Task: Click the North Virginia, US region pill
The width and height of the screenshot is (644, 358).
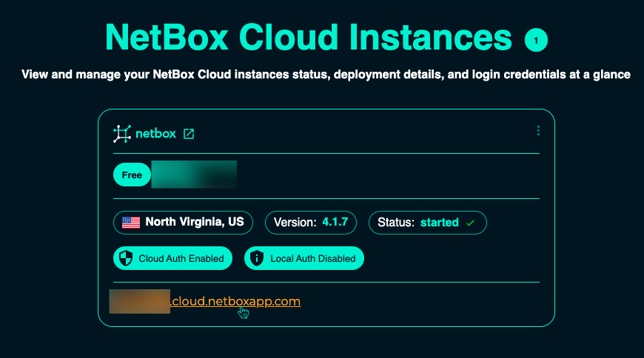Action: point(183,223)
